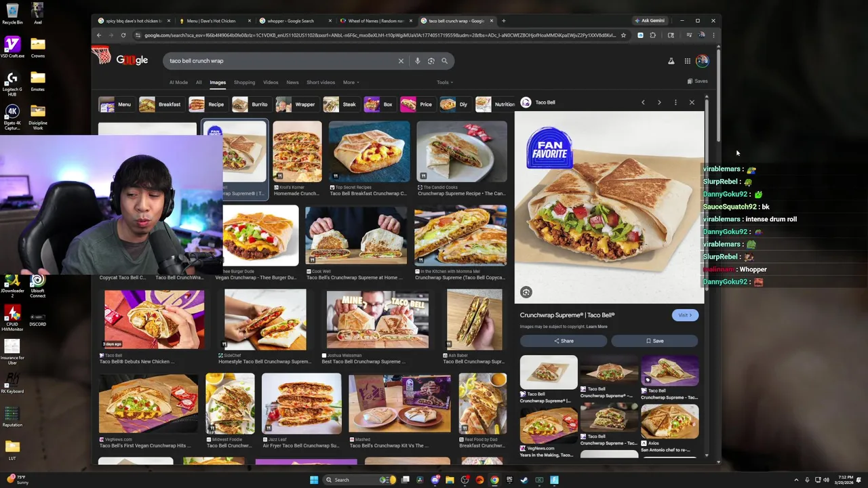Expand the More search filters dropdown
The height and width of the screenshot is (488, 868).
tap(351, 83)
